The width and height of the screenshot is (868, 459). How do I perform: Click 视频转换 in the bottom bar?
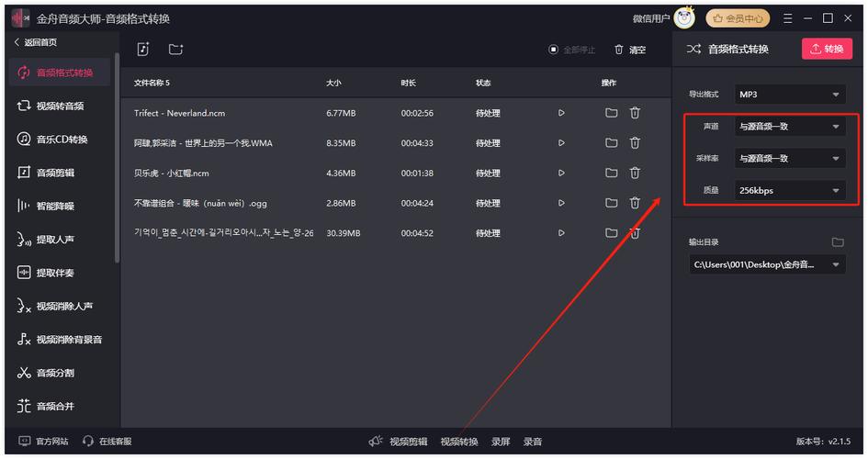[459, 442]
